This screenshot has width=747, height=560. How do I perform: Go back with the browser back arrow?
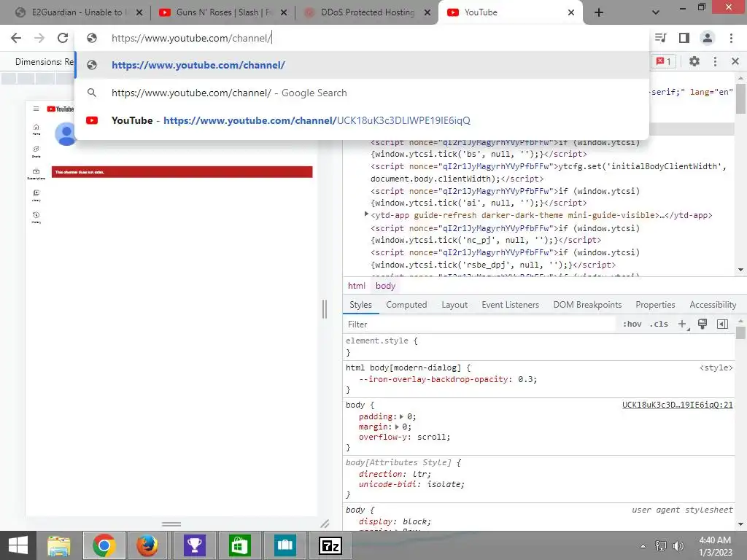pyautogui.click(x=16, y=38)
